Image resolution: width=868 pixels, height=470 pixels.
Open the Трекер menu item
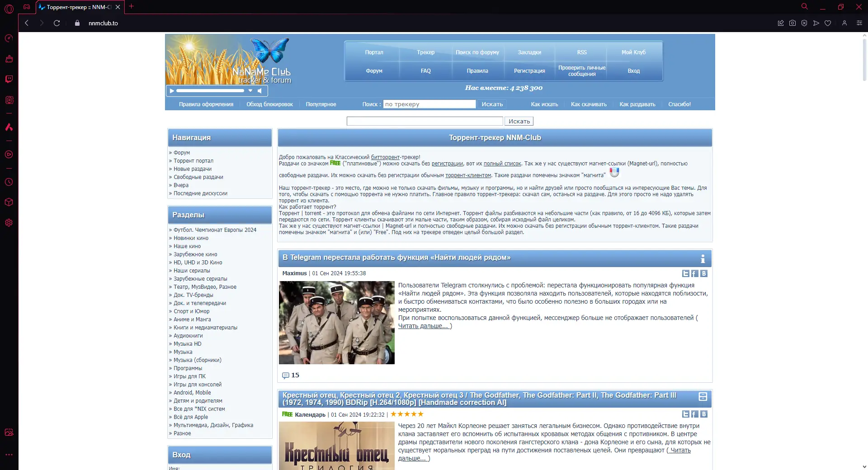click(x=426, y=52)
